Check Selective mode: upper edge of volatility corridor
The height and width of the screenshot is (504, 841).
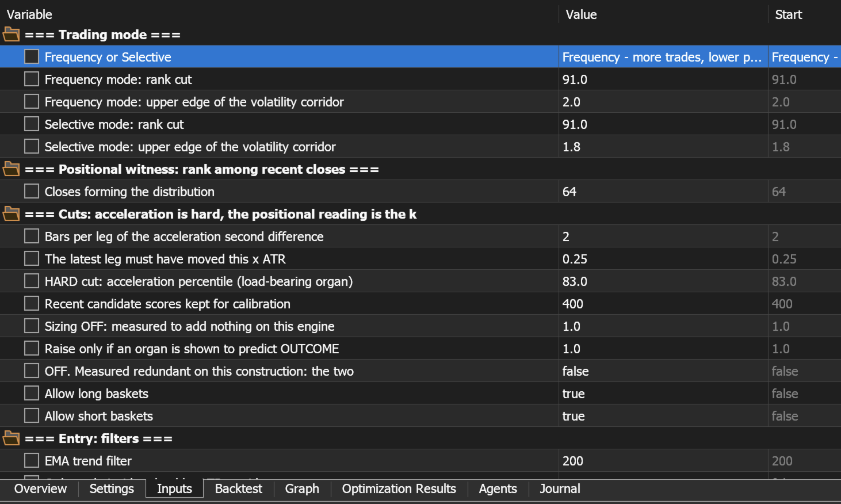(32, 146)
